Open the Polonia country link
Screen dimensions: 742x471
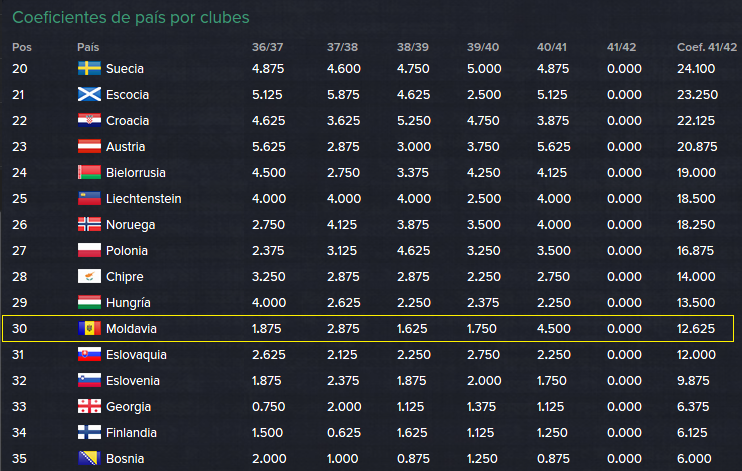pyautogui.click(x=127, y=251)
